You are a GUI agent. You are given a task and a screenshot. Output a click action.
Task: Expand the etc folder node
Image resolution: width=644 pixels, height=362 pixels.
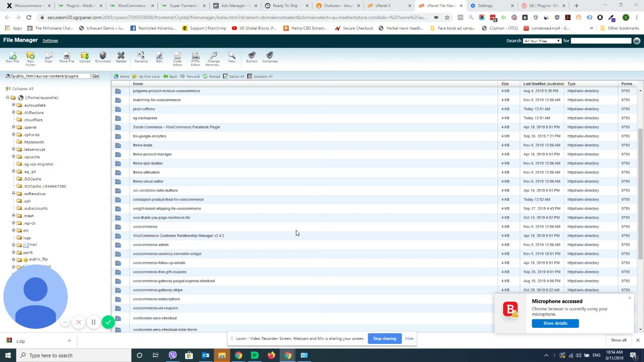[x=14, y=230]
